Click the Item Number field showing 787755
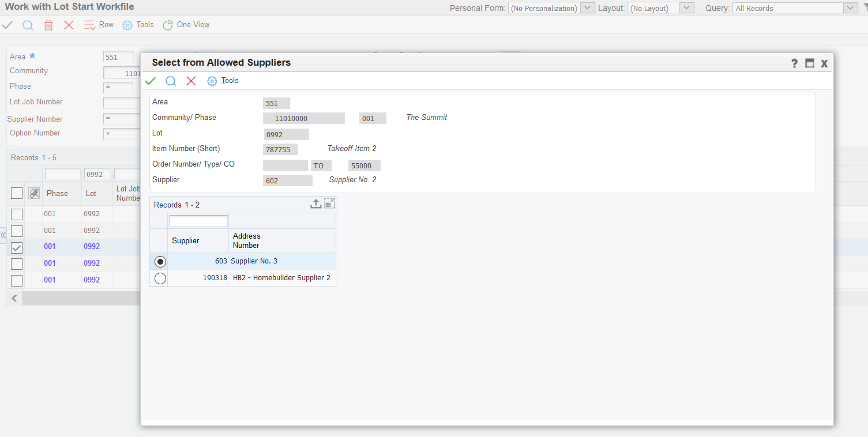This screenshot has height=437, width=868. coord(280,150)
